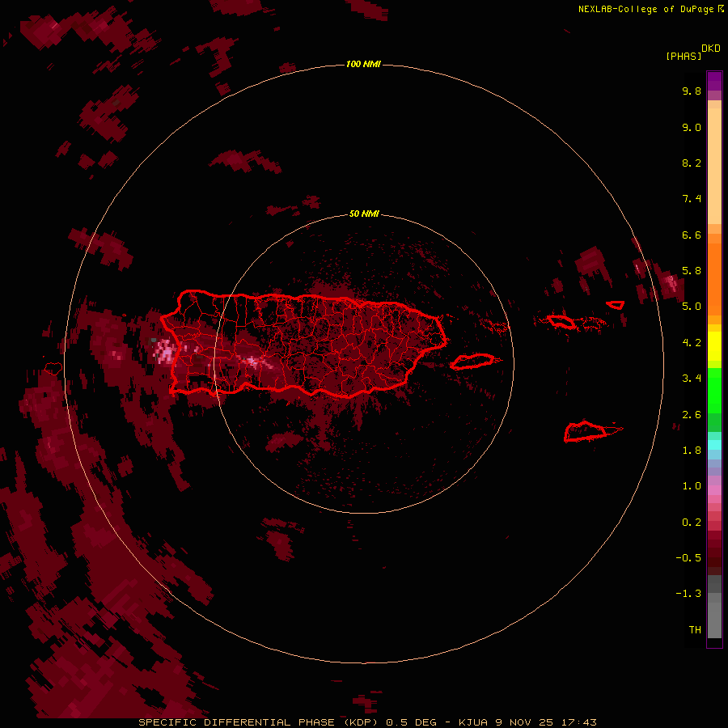Click the 1.8 scale label
Viewport: 728px width, 728px height.
tap(692, 451)
